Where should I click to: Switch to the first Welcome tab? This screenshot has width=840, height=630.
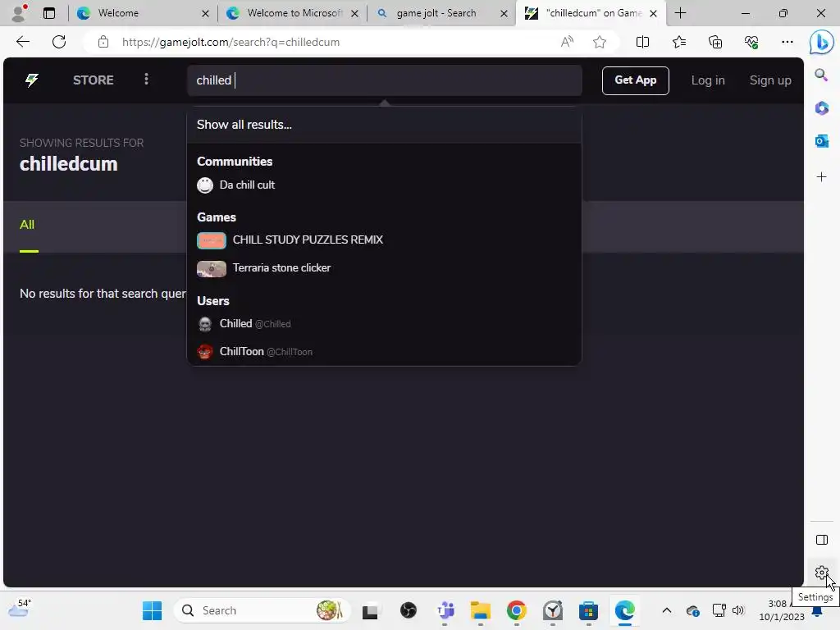[140, 13]
